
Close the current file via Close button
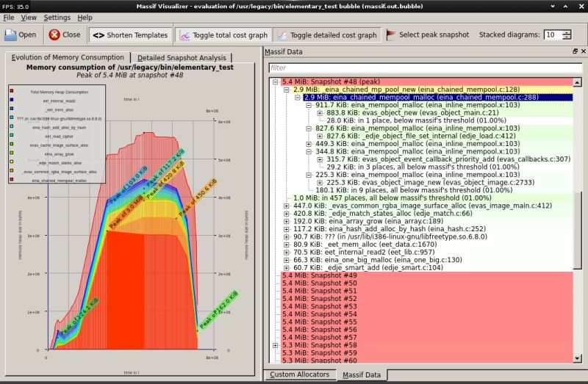point(65,35)
